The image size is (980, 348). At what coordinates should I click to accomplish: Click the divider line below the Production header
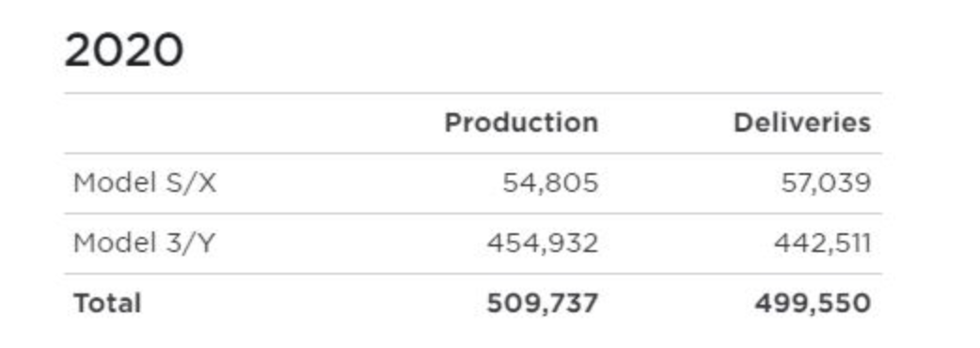pyautogui.click(x=473, y=153)
